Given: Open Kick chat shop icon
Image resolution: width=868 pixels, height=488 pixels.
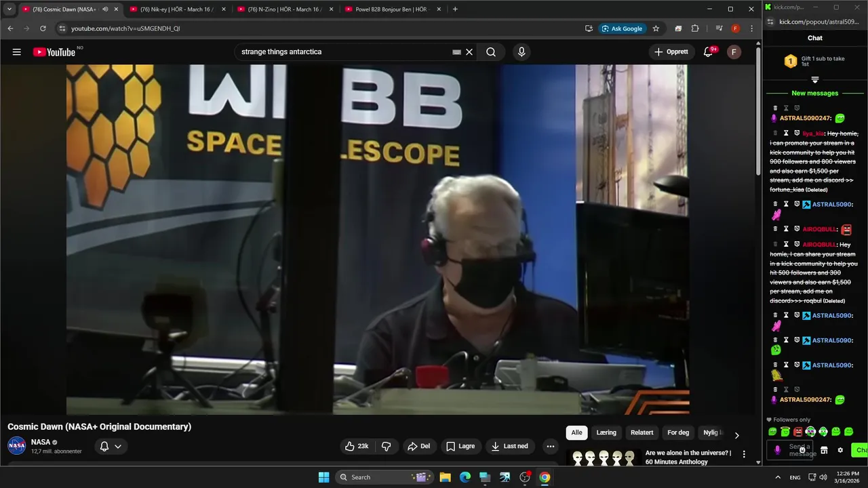Looking at the screenshot, I should [x=824, y=450].
